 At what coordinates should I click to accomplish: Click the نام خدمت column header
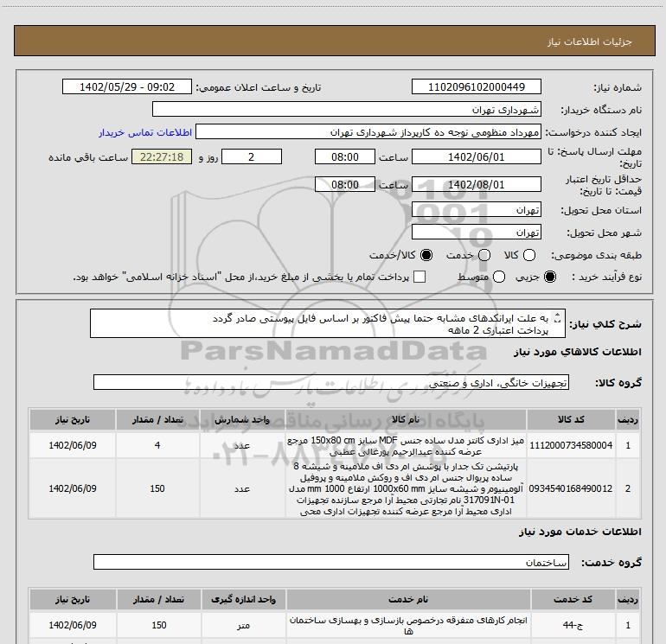pyautogui.click(x=408, y=599)
